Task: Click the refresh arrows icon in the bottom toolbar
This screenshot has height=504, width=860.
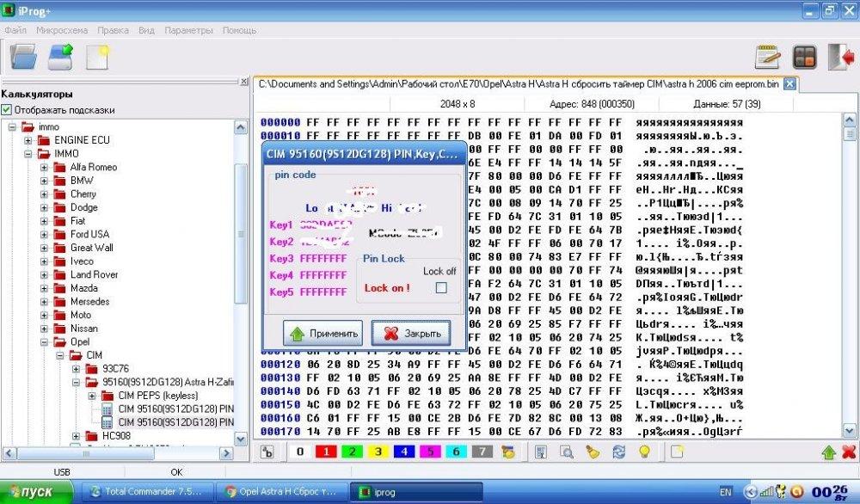Action: (x=618, y=452)
